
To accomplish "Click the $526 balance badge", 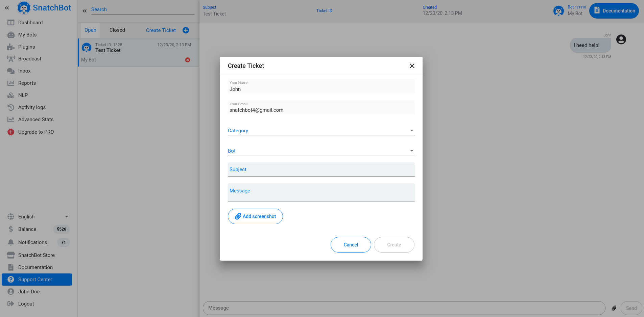I will click(x=62, y=229).
